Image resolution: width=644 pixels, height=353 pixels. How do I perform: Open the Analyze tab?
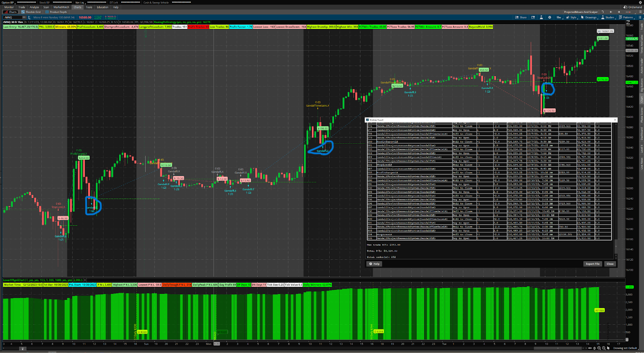point(34,7)
